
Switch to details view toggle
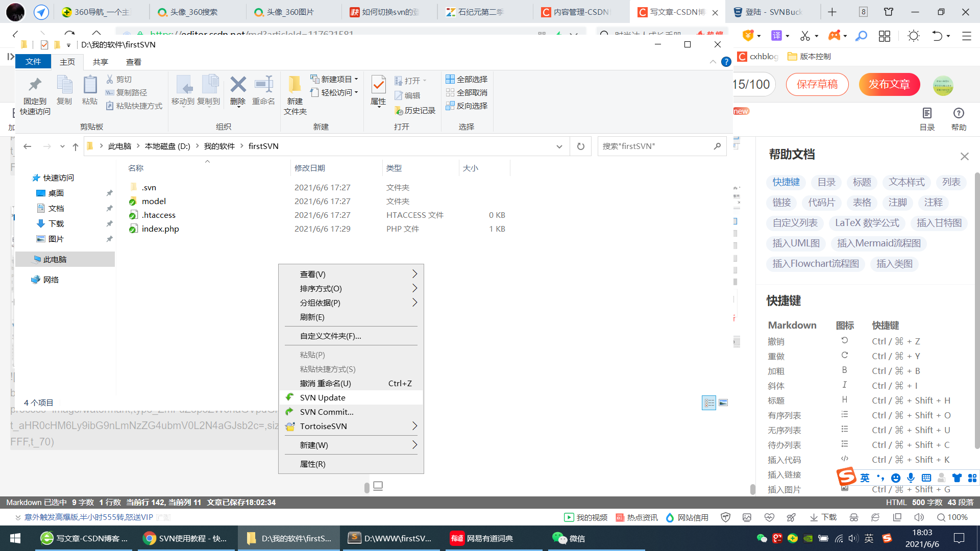tap(709, 403)
